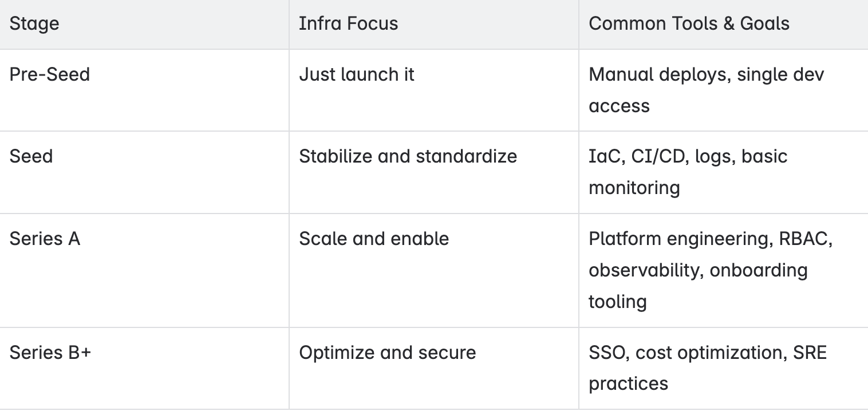The image size is (868, 411).
Task: Click the 'Just launch it' cell
Action: [434, 90]
